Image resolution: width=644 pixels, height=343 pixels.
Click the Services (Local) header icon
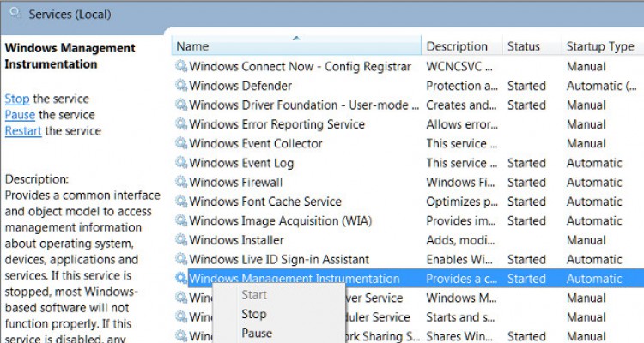pyautogui.click(x=15, y=14)
